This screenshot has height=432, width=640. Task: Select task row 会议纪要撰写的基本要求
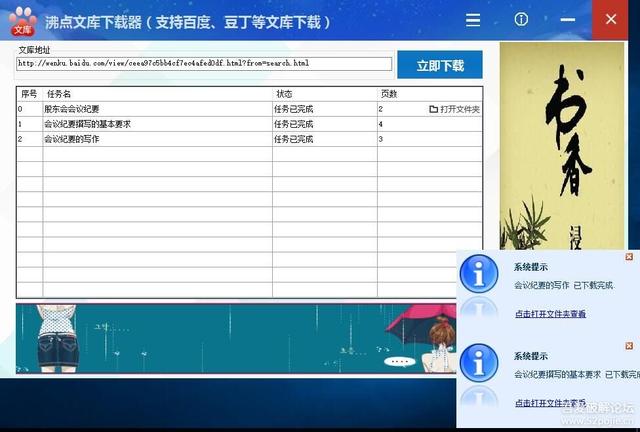click(249, 124)
